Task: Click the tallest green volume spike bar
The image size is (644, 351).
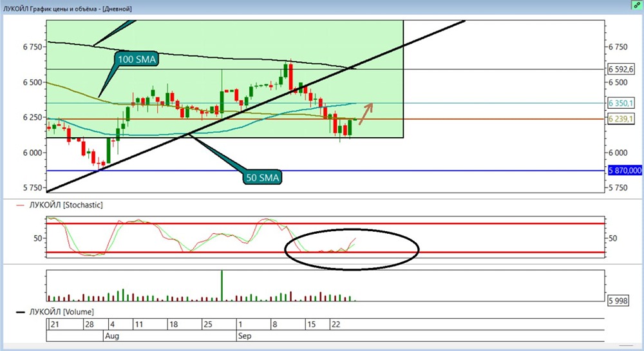Action: click(x=222, y=286)
